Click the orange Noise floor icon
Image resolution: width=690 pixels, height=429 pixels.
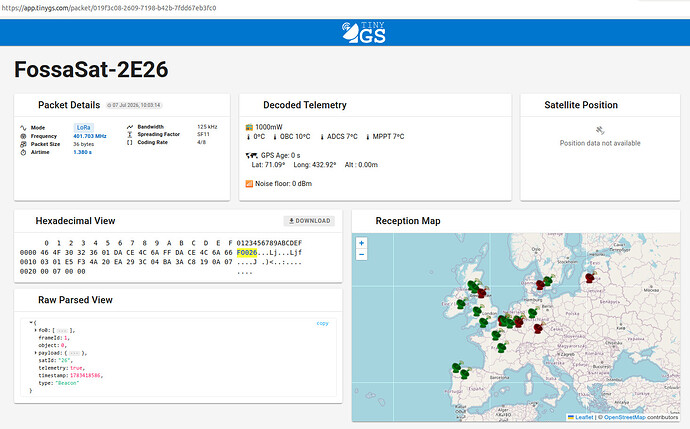[x=249, y=183]
